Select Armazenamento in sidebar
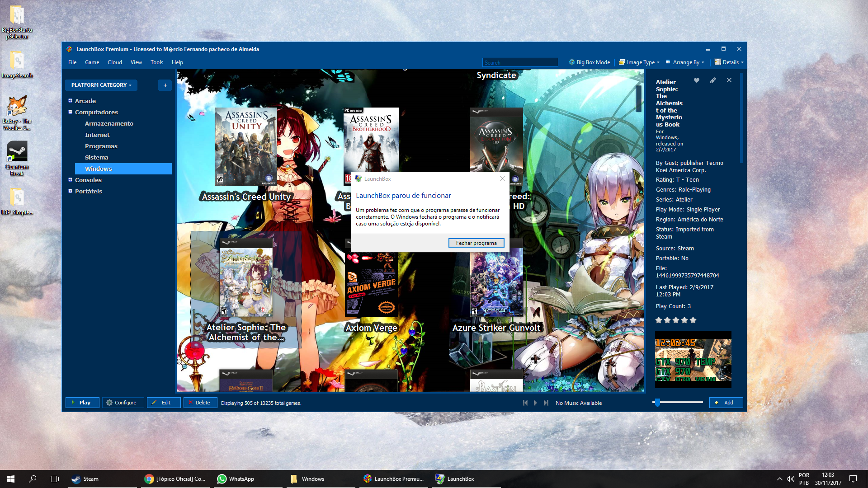Screen dimensions: 868x488 point(109,123)
